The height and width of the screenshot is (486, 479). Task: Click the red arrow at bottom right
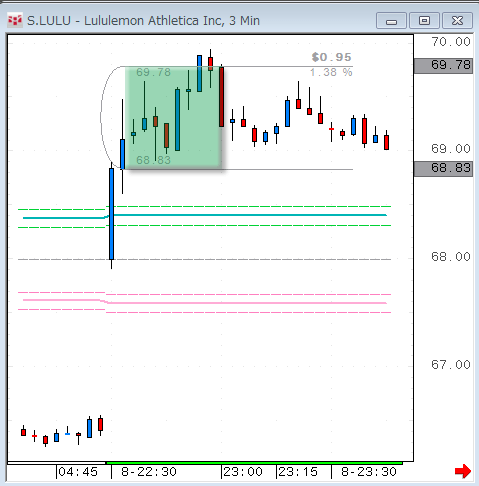tap(463, 471)
